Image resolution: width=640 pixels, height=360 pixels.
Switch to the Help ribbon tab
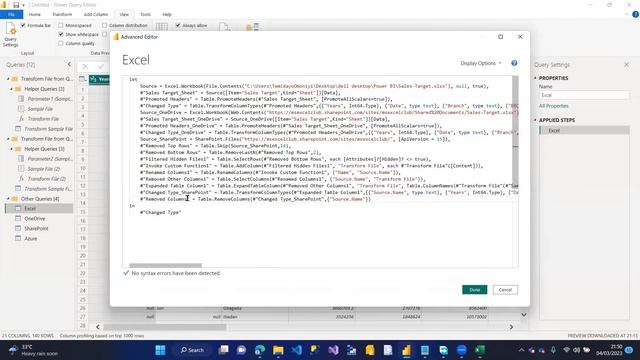[167, 15]
